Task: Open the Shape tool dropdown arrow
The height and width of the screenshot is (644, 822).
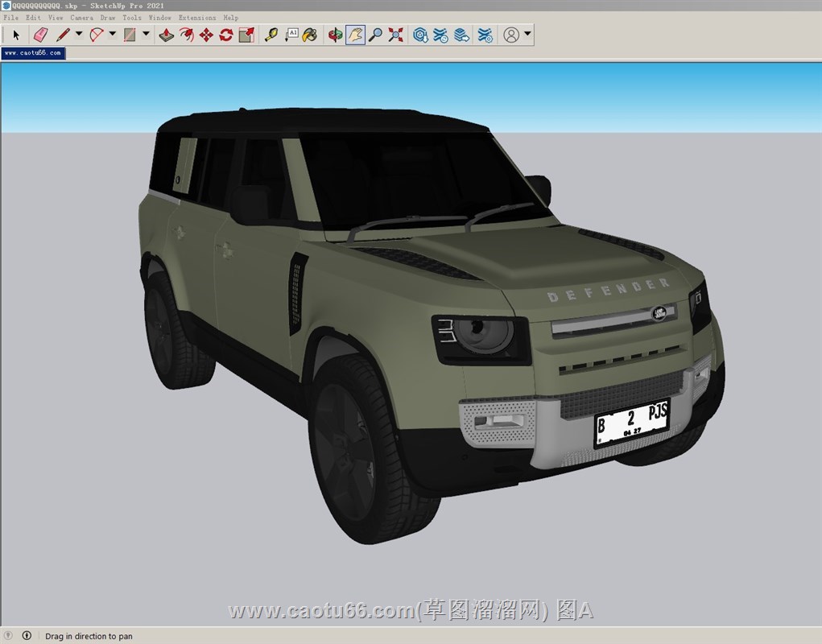Action: (147, 34)
